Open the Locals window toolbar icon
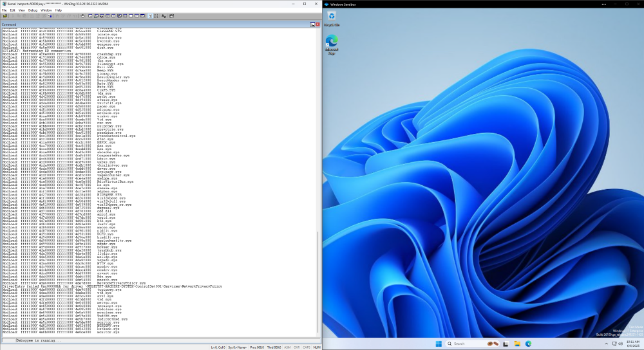The width and height of the screenshot is (644, 350). [102, 16]
